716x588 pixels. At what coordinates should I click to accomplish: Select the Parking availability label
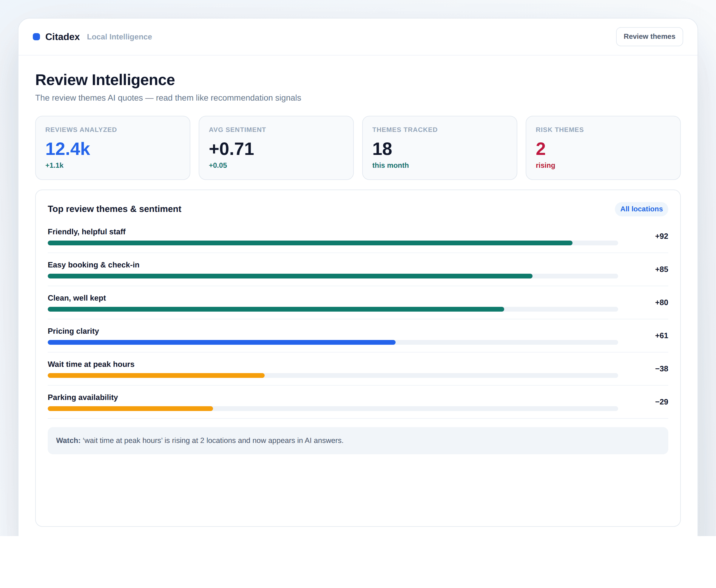point(83,397)
